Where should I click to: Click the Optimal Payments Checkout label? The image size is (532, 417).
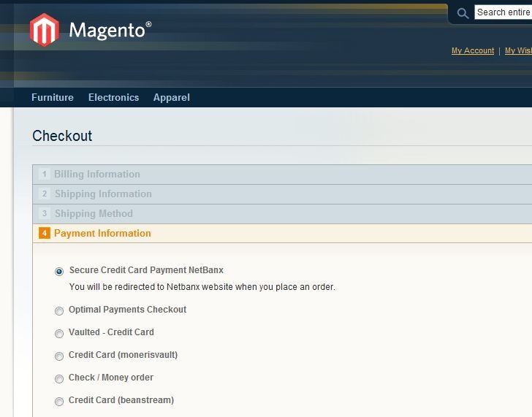coord(128,310)
